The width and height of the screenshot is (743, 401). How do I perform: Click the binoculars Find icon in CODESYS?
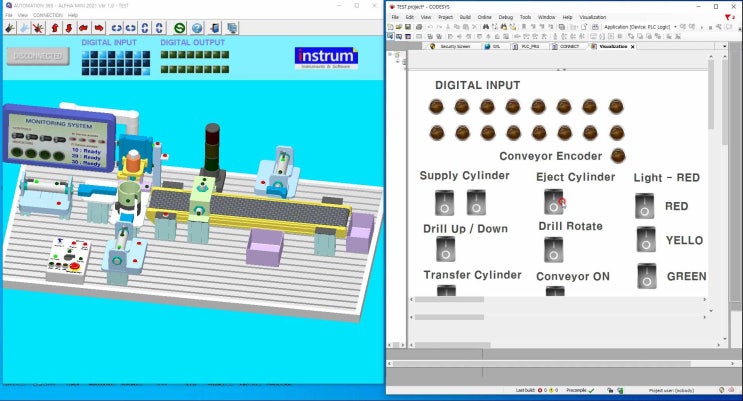coord(486,27)
